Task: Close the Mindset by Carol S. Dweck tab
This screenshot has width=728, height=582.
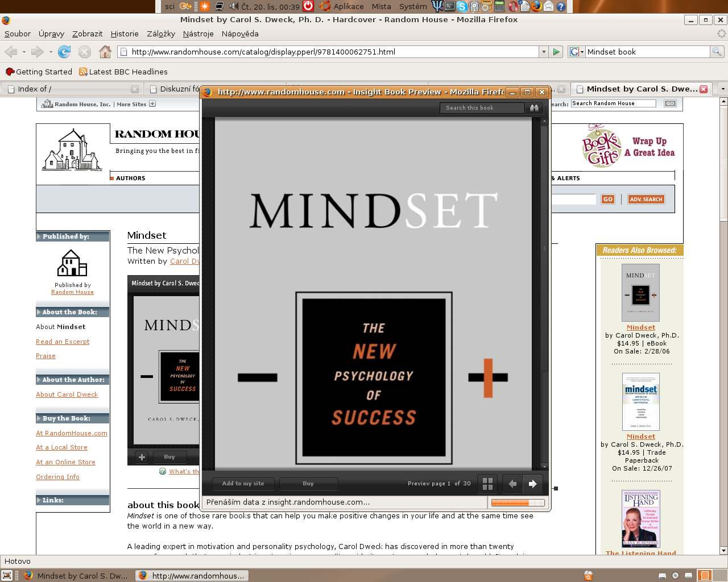Action: [x=704, y=89]
